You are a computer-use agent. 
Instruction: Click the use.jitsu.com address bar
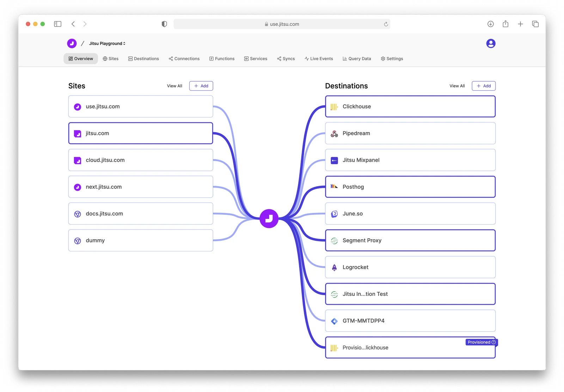pyautogui.click(x=282, y=24)
